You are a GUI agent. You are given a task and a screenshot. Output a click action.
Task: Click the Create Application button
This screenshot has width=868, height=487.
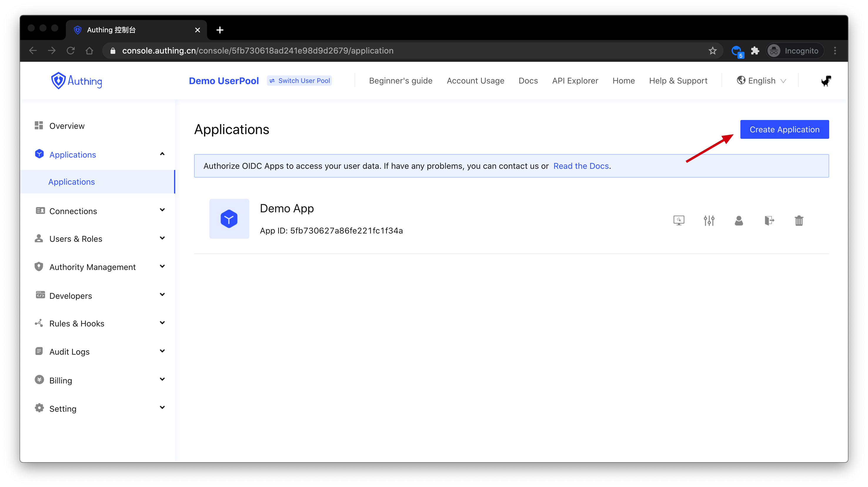pos(784,129)
